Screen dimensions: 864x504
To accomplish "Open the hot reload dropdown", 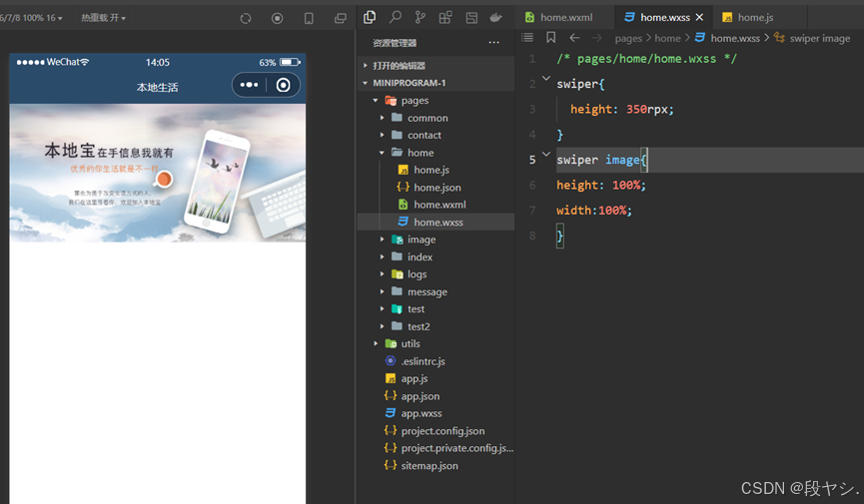I will [x=104, y=18].
